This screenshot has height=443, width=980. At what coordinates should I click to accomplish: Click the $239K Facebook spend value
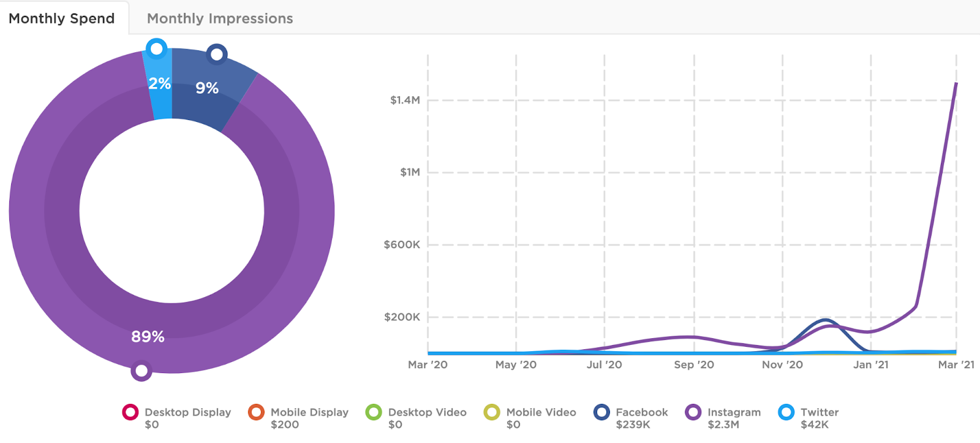pyautogui.click(x=633, y=425)
